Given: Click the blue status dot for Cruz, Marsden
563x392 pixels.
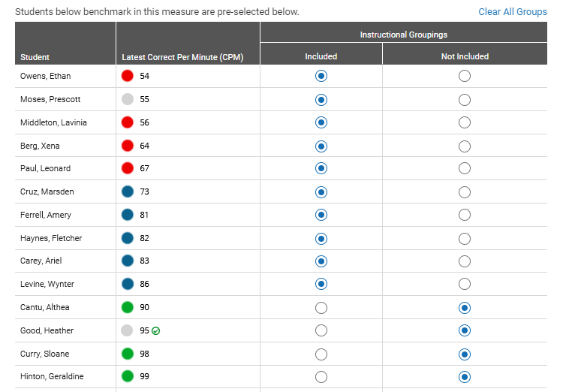Looking at the screenshot, I should pyautogui.click(x=128, y=191).
